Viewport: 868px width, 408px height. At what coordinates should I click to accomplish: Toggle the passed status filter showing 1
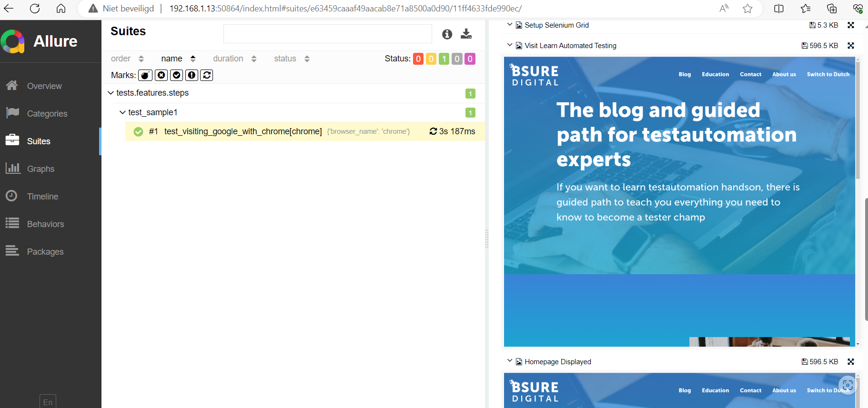click(444, 59)
